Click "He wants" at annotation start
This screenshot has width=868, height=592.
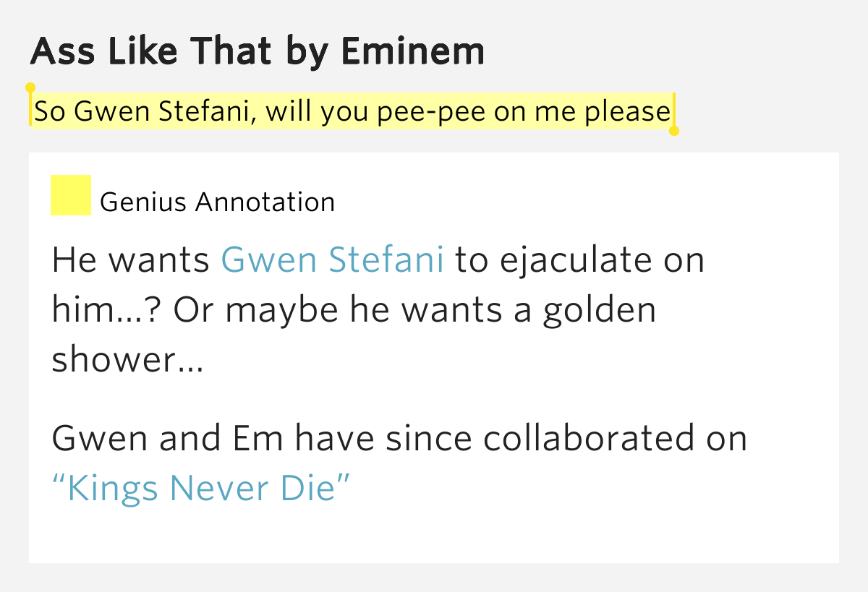pyautogui.click(x=131, y=260)
